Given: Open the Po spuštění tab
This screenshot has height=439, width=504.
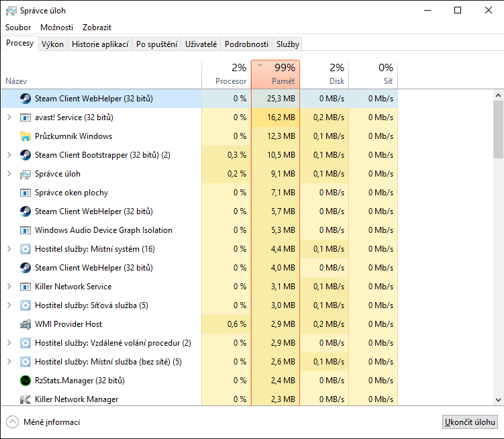Looking at the screenshot, I should pyautogui.click(x=156, y=44).
